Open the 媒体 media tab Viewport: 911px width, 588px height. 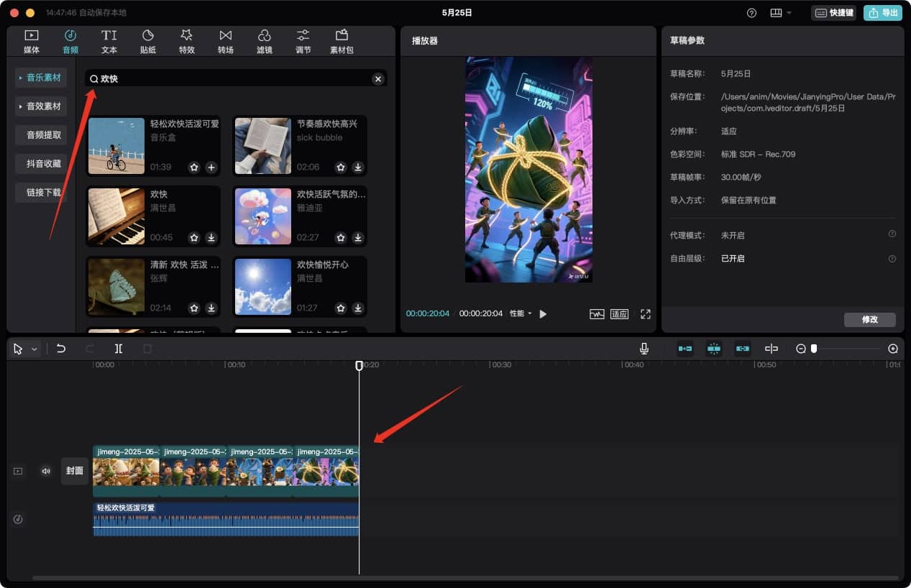coord(32,41)
